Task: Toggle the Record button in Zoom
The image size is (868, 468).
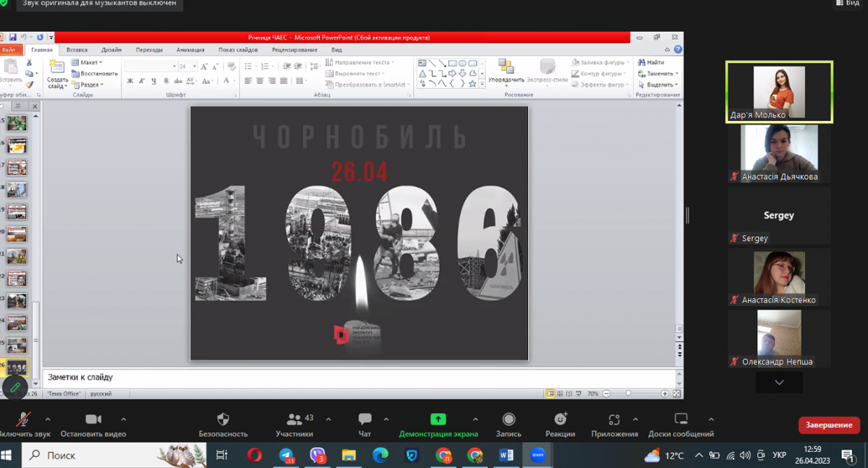Action: pyautogui.click(x=509, y=420)
